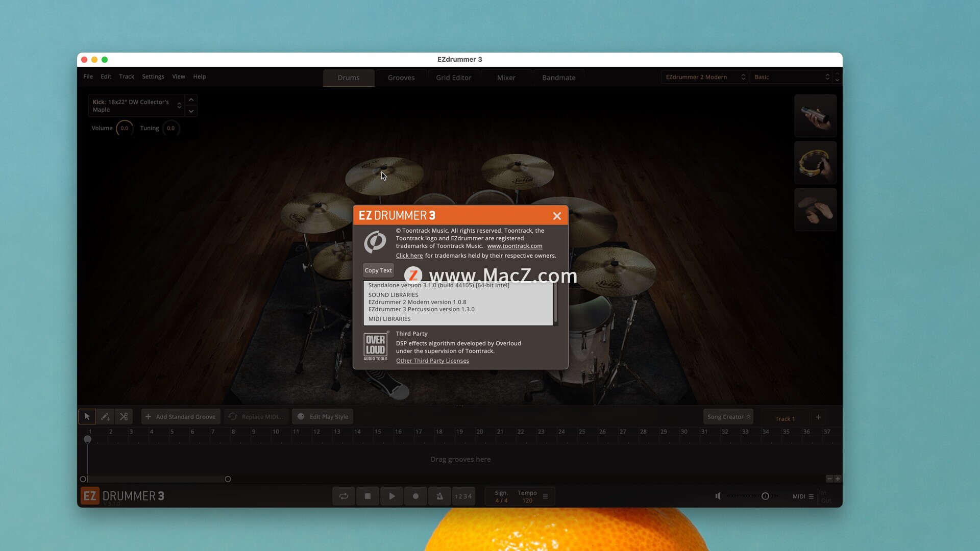Open the www.toontrack.com link

(x=514, y=246)
